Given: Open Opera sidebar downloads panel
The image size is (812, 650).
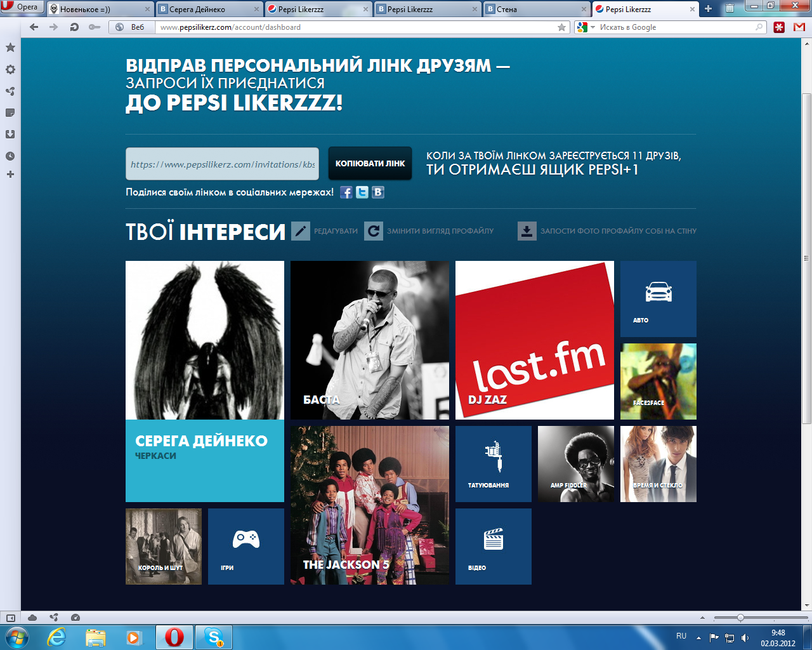Looking at the screenshot, I should pyautogui.click(x=10, y=134).
